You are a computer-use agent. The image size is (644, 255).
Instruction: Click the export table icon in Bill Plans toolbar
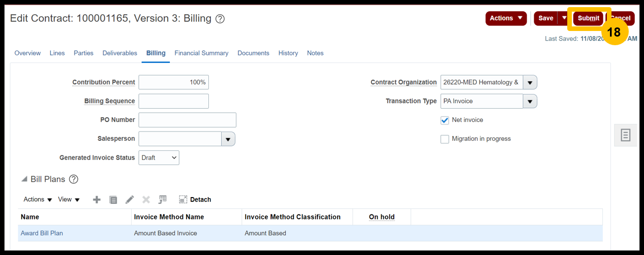[163, 200]
